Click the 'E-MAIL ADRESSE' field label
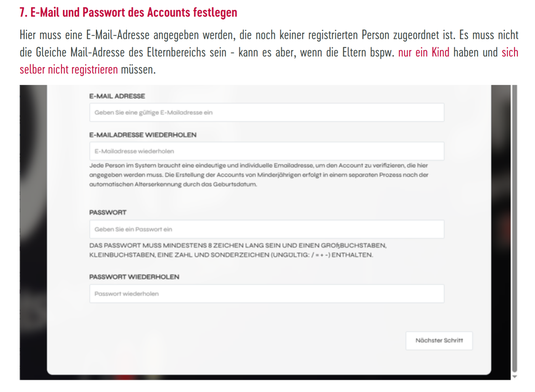This screenshot has width=535, height=392. point(117,96)
